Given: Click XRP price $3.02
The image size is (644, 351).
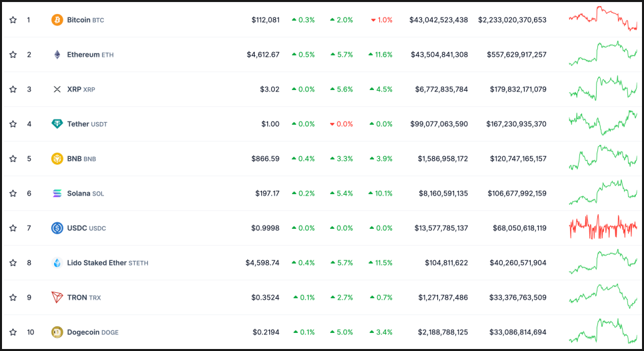Looking at the screenshot, I should (269, 89).
